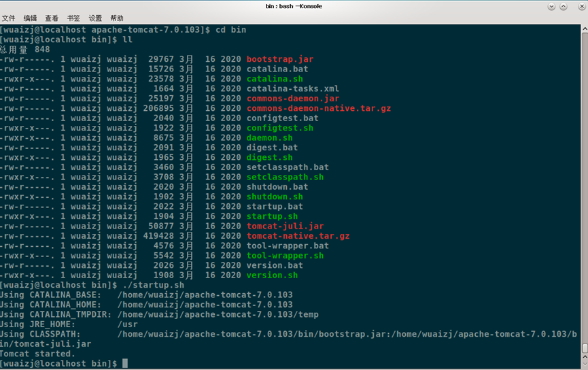Click digest.bat file name

272,148
